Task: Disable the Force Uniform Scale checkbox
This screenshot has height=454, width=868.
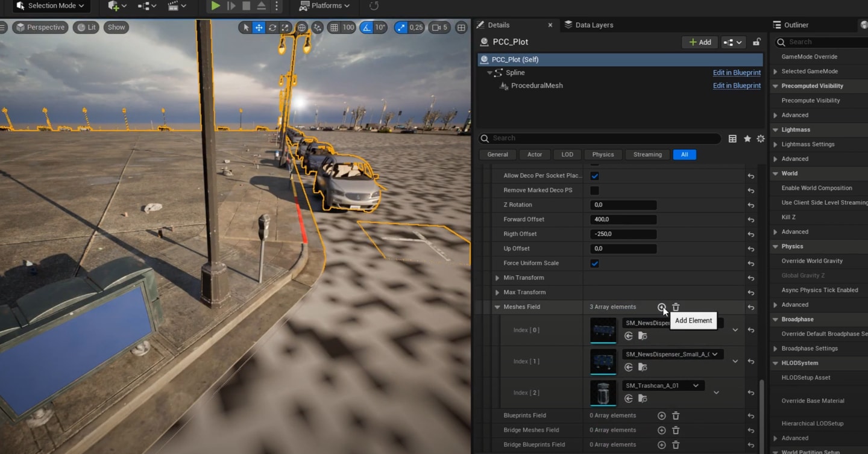Action: pos(594,263)
